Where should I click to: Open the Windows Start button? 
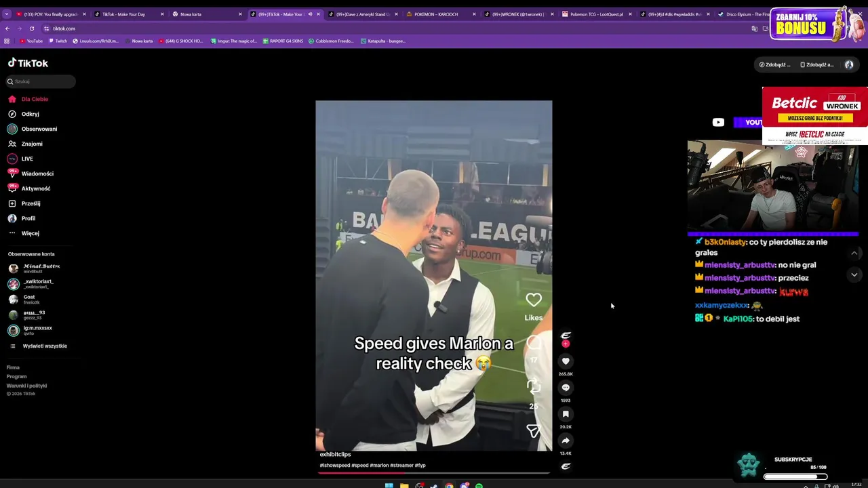[x=389, y=485]
